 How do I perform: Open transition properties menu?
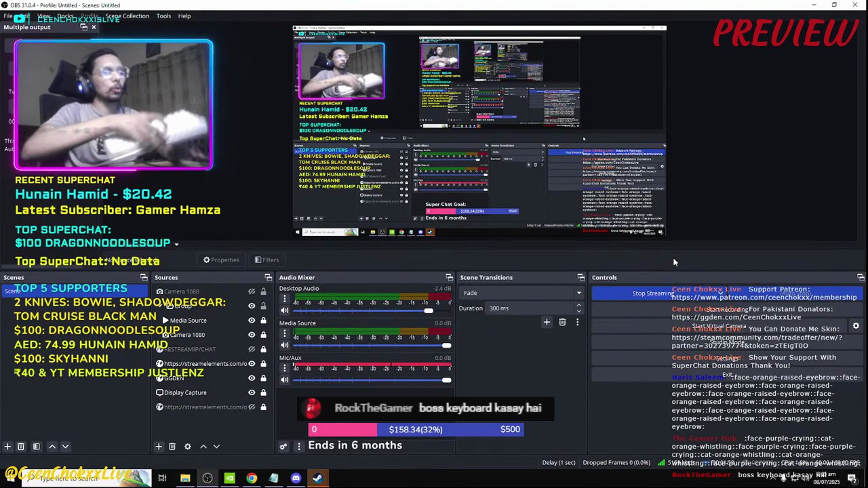coord(577,323)
